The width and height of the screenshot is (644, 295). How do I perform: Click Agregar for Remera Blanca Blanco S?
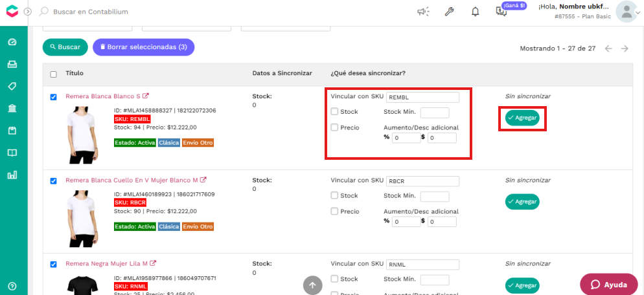pos(522,118)
